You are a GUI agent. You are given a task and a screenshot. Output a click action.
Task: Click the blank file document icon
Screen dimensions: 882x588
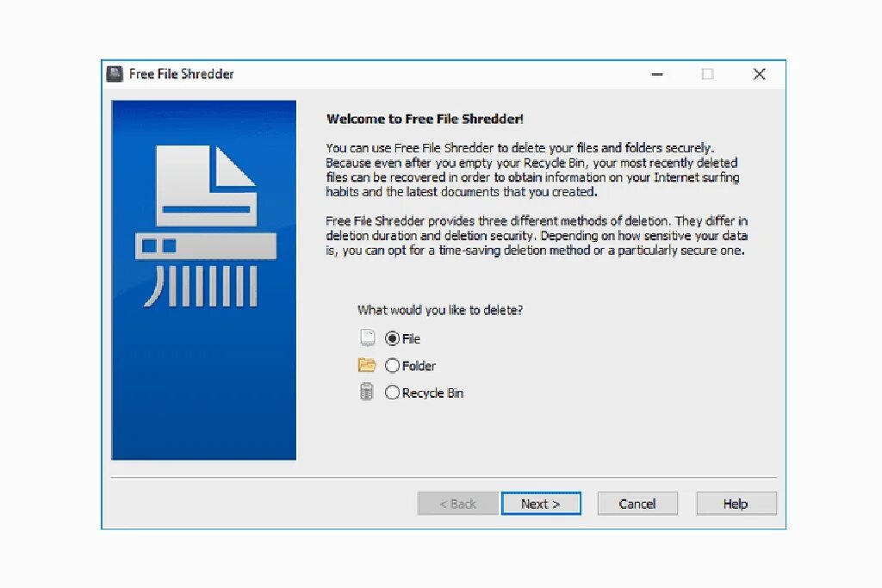[367, 337]
